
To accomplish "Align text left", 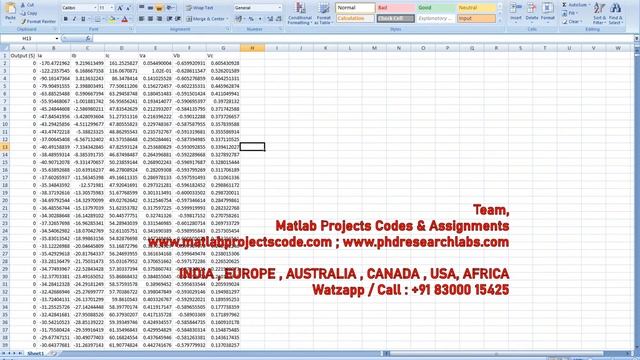I will point(142,19).
